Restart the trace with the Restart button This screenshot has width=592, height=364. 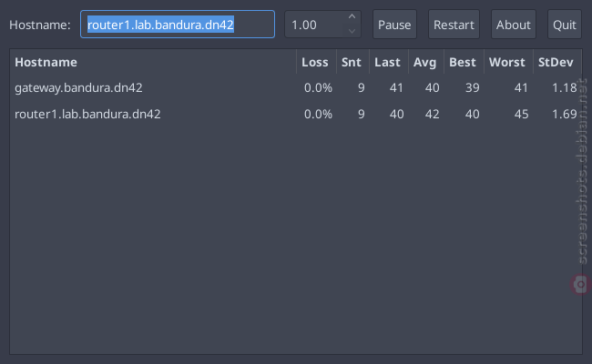tap(454, 25)
